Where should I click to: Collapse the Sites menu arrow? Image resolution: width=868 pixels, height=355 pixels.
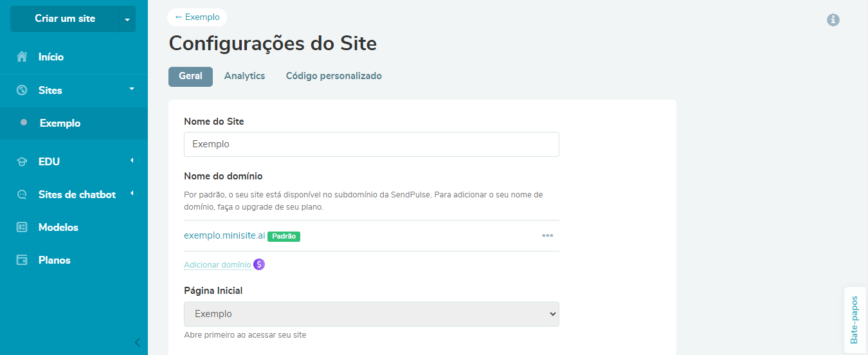(132, 89)
